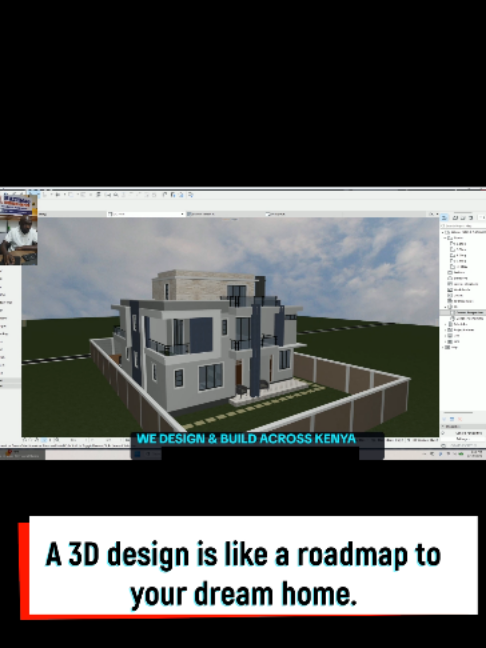Open the Project Map in the Navigator

pyautogui.click(x=445, y=218)
